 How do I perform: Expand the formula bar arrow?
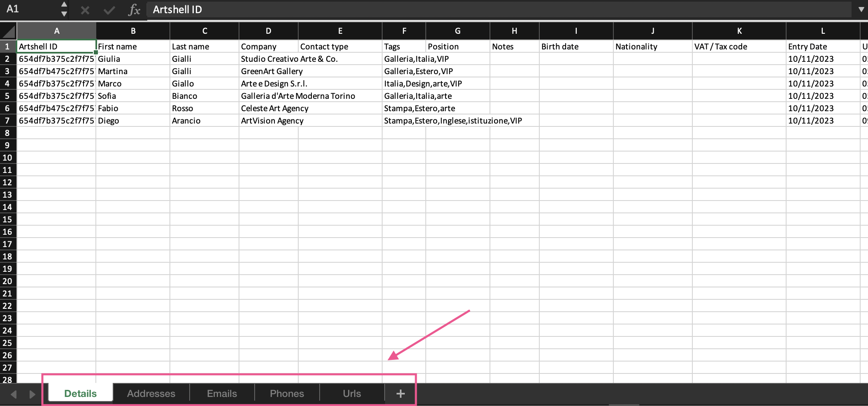[x=861, y=9]
